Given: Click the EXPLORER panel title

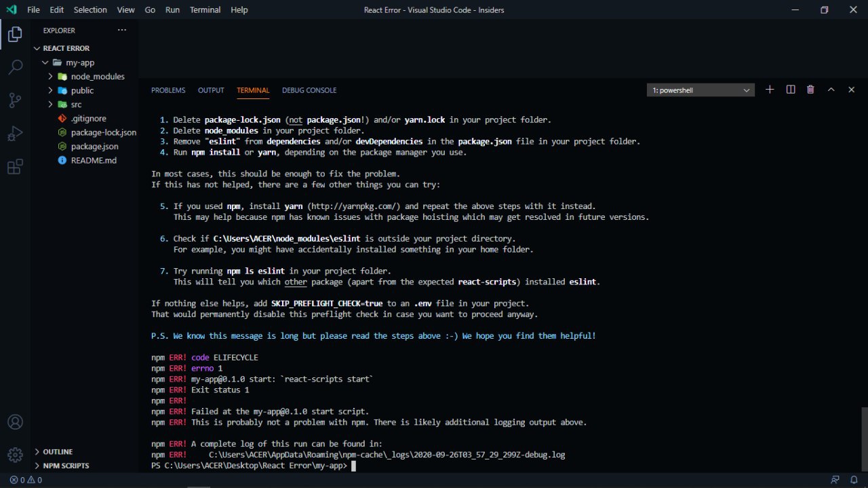Looking at the screenshot, I should tap(59, 31).
